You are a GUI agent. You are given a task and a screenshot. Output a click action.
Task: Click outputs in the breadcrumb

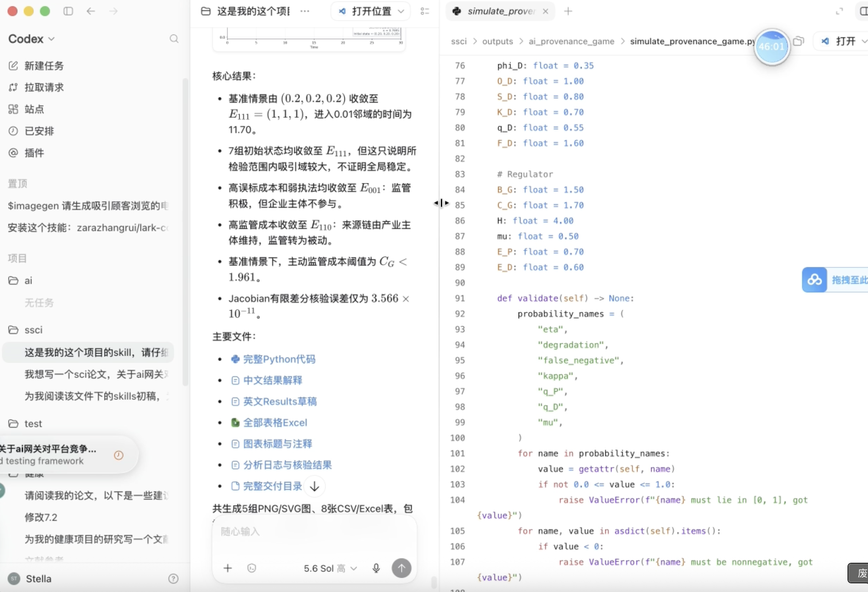(497, 42)
